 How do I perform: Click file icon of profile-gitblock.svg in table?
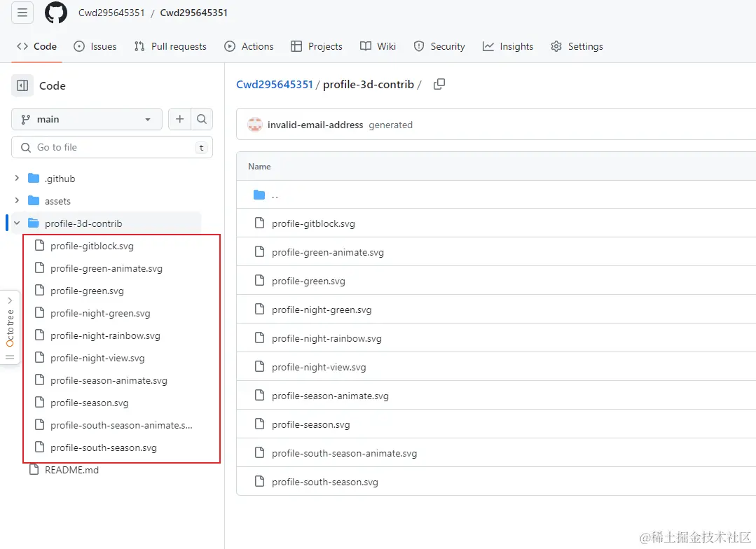259,223
